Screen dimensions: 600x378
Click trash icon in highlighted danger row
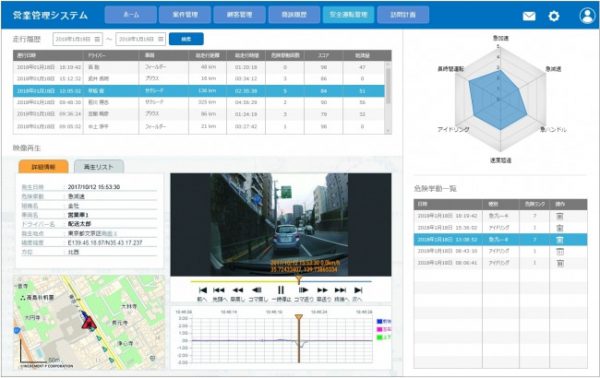[x=559, y=240]
